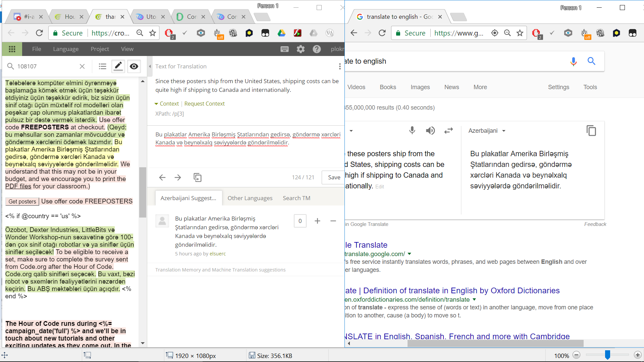
Task: Swap translation languages in Google widget
Action: coord(448,130)
